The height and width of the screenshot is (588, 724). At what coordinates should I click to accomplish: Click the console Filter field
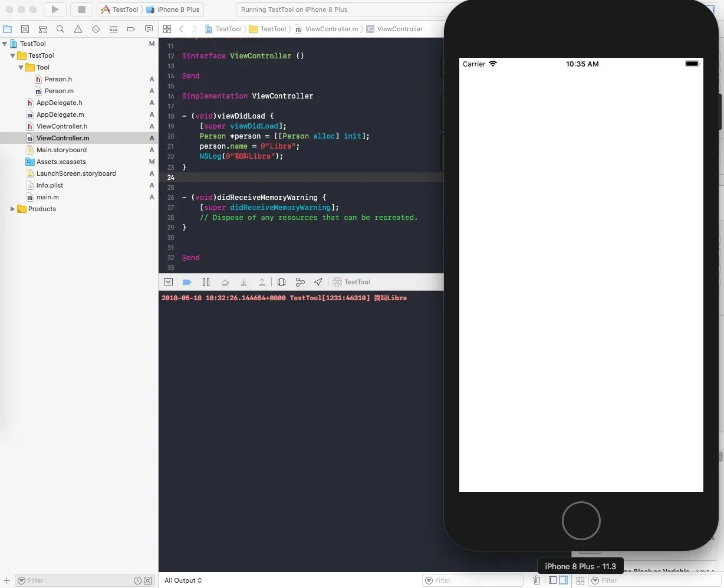pos(472,580)
